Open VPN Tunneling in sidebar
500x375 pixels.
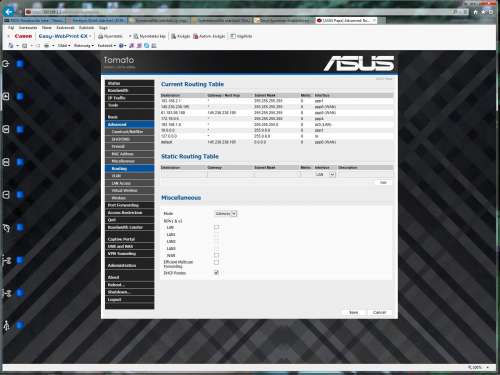130,254
